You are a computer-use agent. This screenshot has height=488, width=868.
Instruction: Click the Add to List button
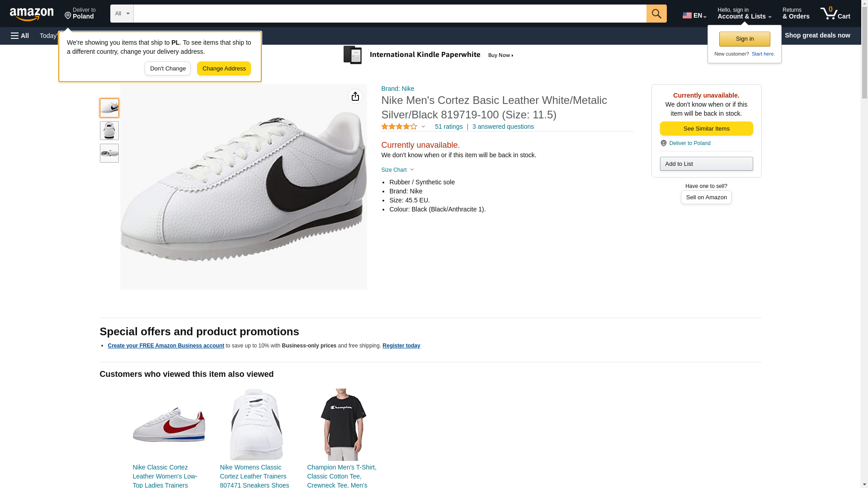706,164
